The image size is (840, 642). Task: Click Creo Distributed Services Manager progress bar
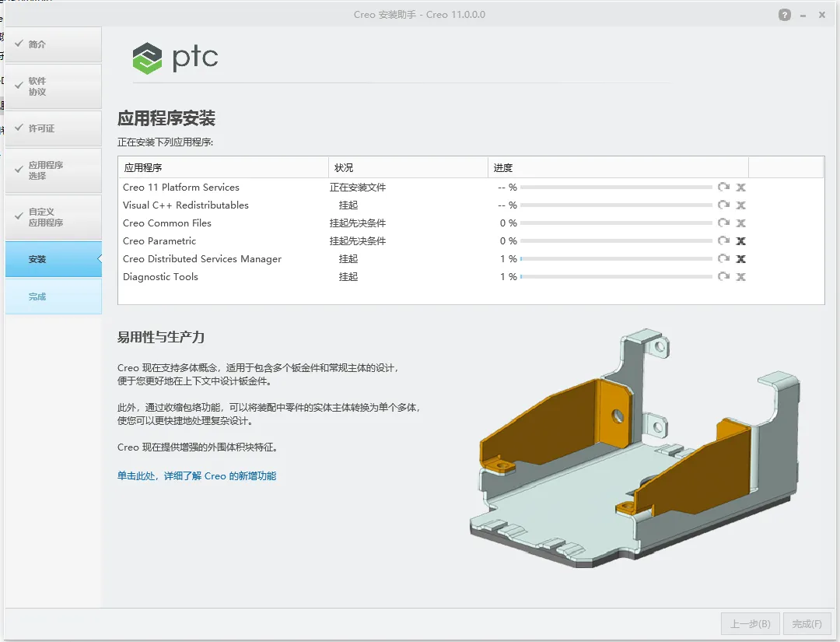(x=616, y=259)
